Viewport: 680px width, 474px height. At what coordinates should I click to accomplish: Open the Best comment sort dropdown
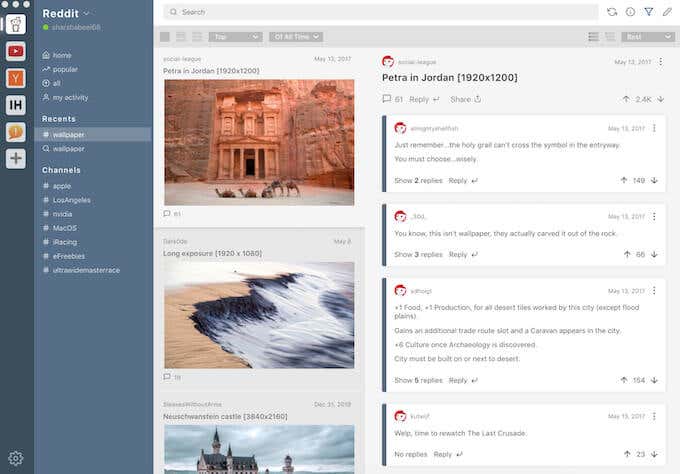(x=648, y=37)
